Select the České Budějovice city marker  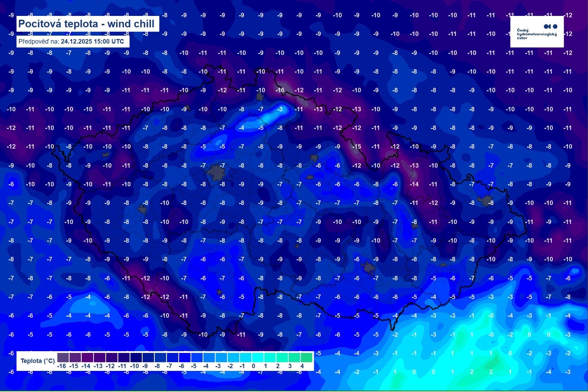[220, 292]
